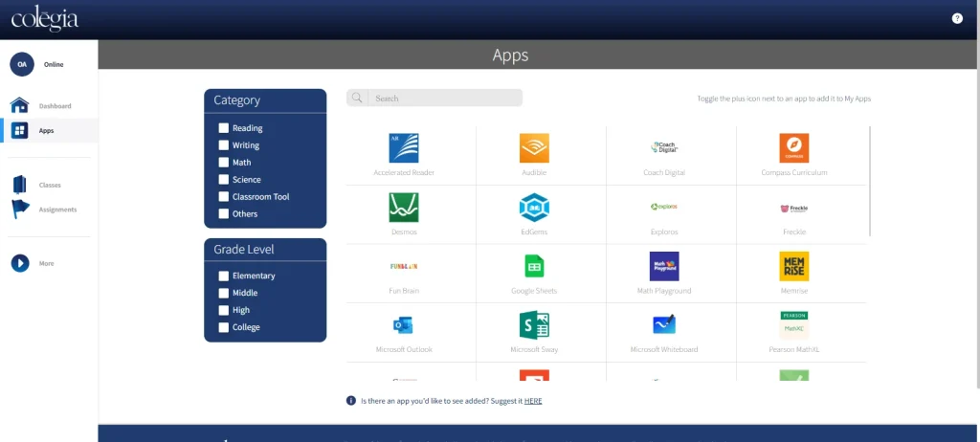Tick the Elementary grade level checkbox
980x442 pixels.
click(x=224, y=276)
